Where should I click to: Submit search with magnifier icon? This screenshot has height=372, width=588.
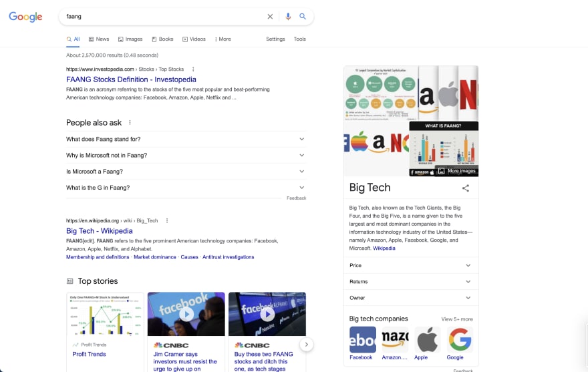click(303, 17)
